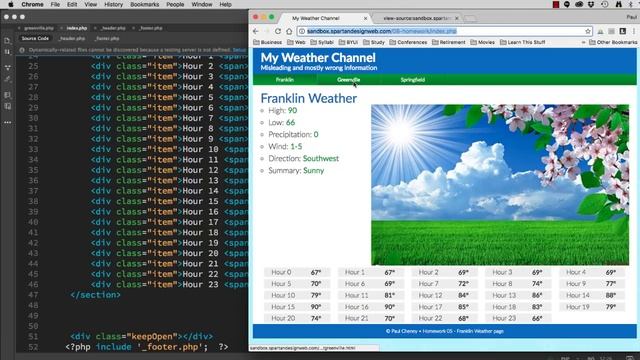Switch to greenville.php document tab
The width and height of the screenshot is (640, 360).
38,28
